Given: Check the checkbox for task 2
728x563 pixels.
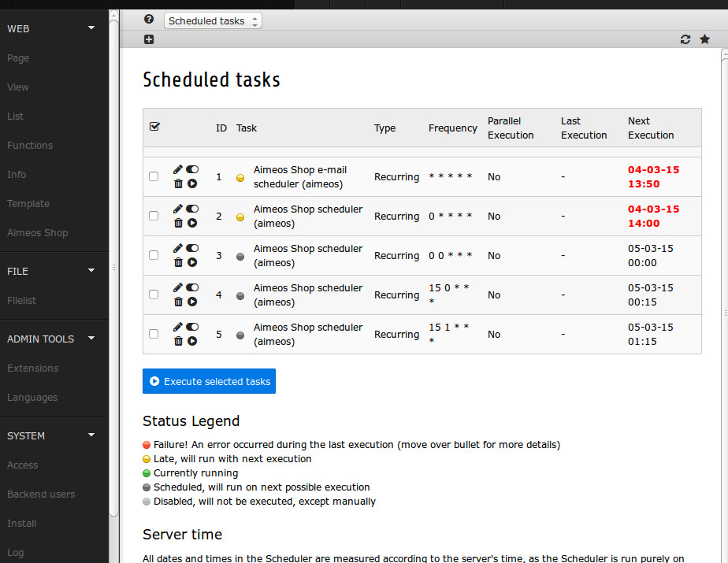Looking at the screenshot, I should point(154,216).
